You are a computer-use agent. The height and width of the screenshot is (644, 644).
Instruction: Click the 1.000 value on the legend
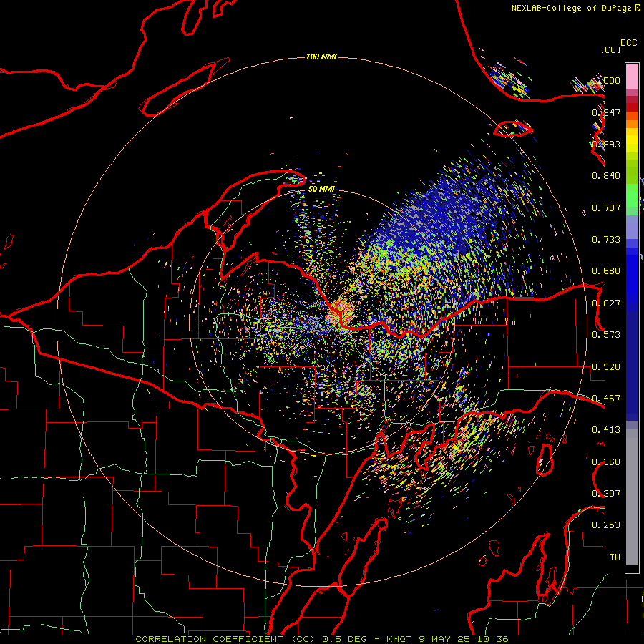coord(606,80)
